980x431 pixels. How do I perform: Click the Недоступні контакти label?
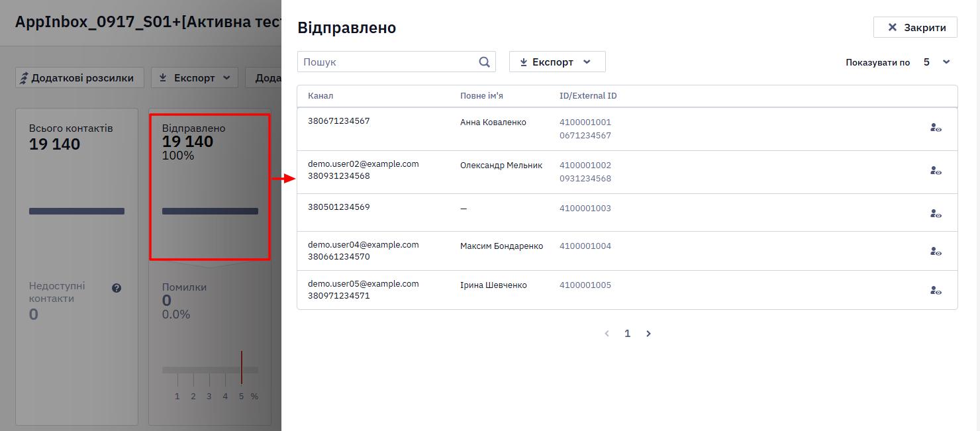(57, 292)
